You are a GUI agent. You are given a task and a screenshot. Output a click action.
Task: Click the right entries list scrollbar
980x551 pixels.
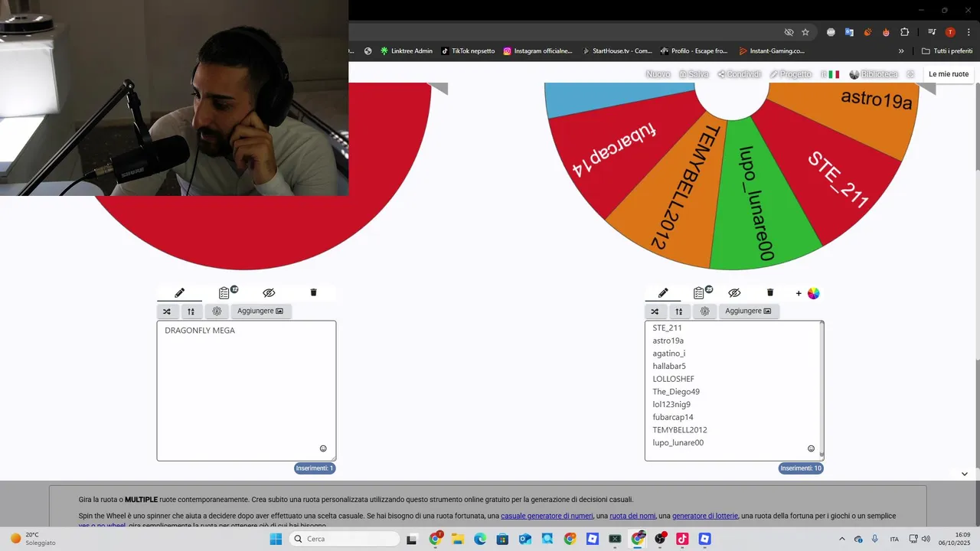coord(822,389)
